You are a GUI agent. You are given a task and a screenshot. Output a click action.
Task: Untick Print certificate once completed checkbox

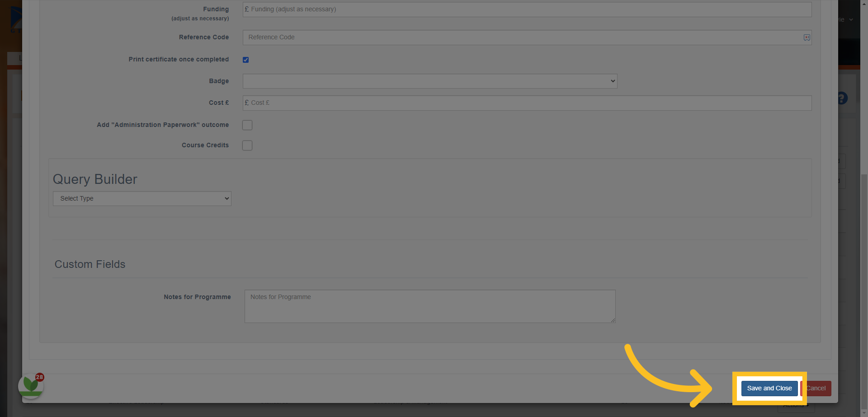pyautogui.click(x=246, y=60)
